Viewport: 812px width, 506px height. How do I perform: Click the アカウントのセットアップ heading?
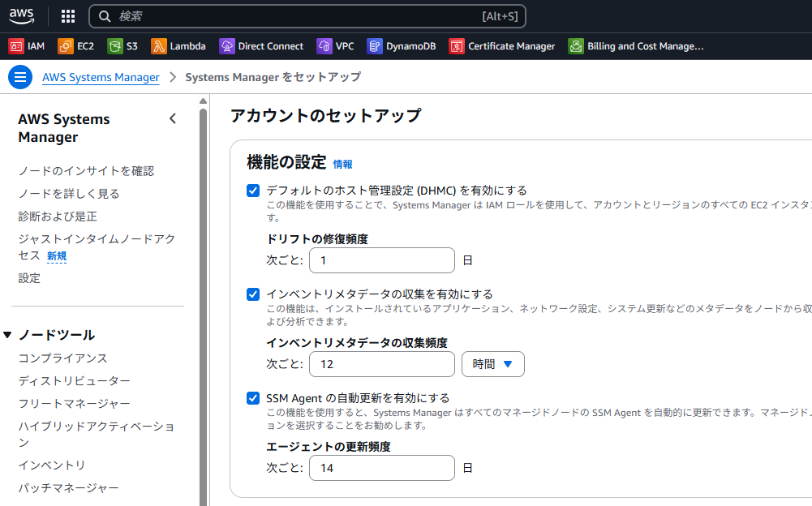point(326,115)
